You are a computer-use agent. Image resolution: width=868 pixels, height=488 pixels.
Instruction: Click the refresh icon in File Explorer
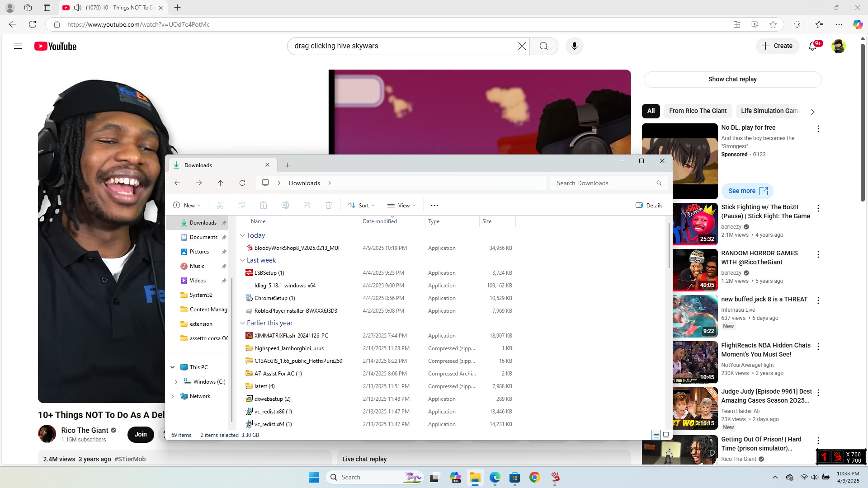pyautogui.click(x=242, y=183)
